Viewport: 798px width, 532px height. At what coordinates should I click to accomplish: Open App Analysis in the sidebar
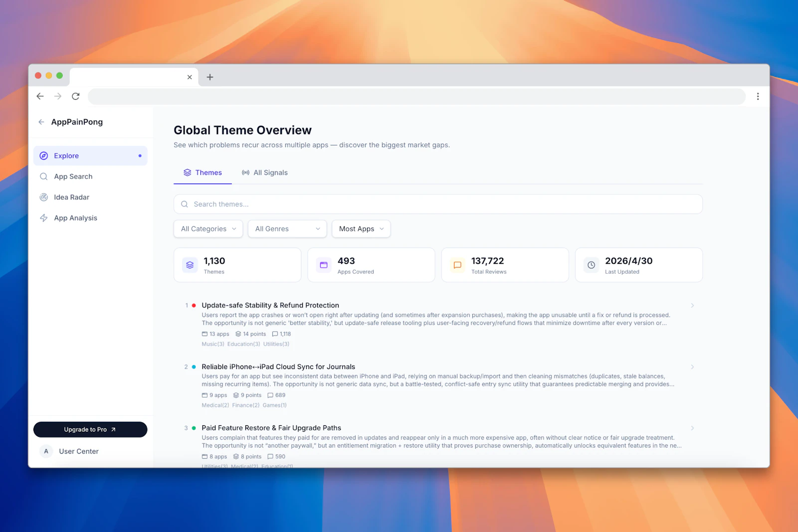[90, 218]
